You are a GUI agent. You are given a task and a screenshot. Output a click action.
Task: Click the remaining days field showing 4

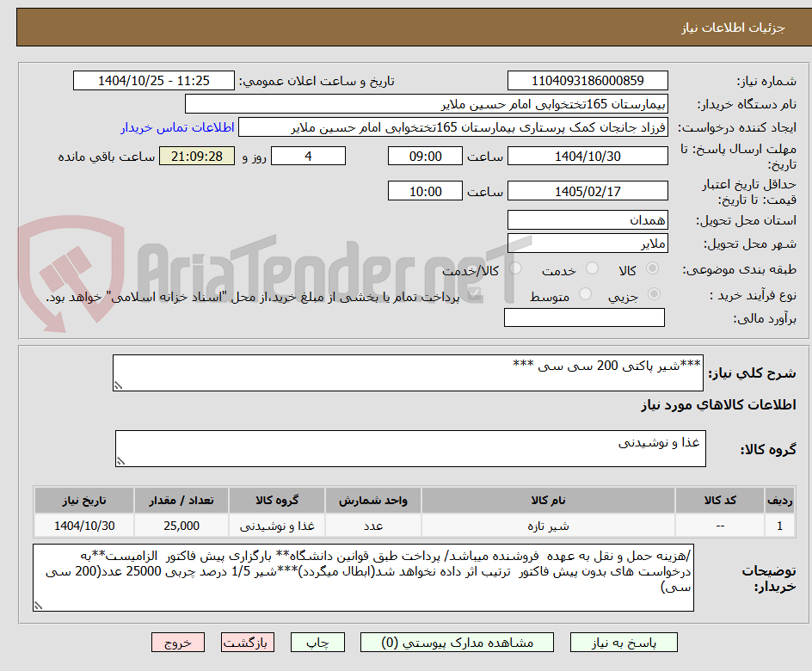point(308,156)
